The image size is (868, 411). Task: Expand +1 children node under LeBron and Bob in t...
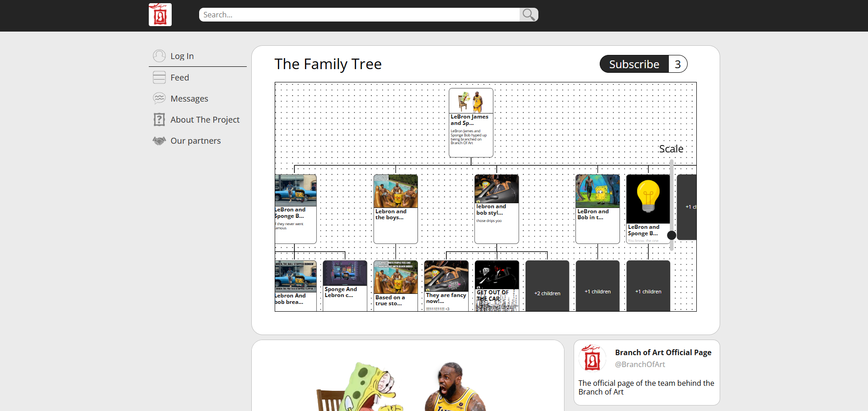pos(597,286)
